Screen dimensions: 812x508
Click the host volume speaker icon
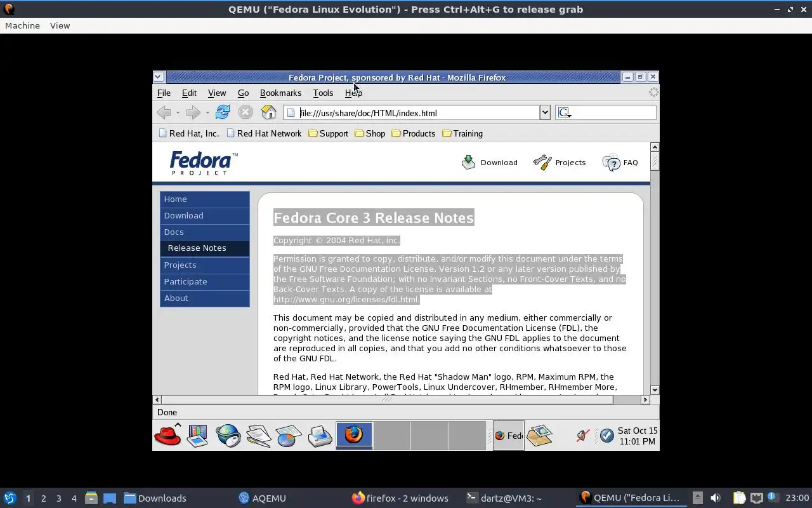pos(715,498)
